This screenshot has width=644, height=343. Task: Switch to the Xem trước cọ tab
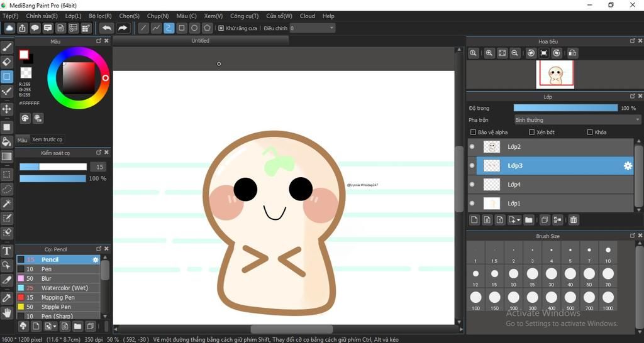47,139
